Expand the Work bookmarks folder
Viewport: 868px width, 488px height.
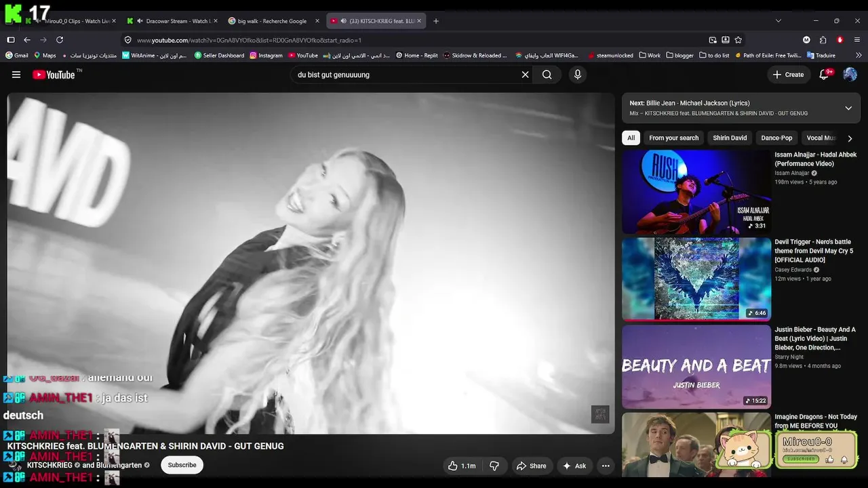649,56
